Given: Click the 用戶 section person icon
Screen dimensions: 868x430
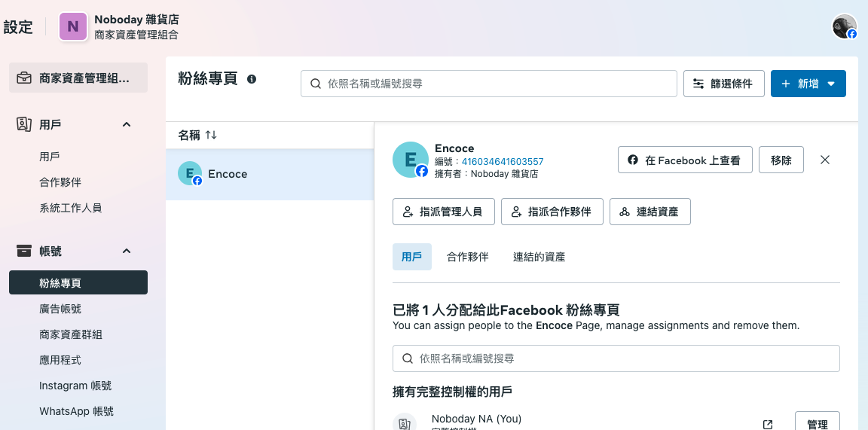Looking at the screenshot, I should click(x=23, y=124).
